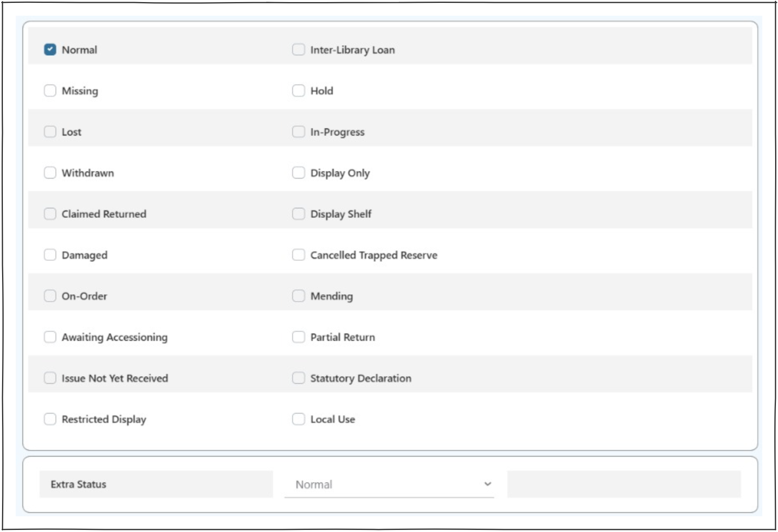The width and height of the screenshot is (778, 532).
Task: Enable Issue Not Yet Received checkbox
Action: [50, 378]
